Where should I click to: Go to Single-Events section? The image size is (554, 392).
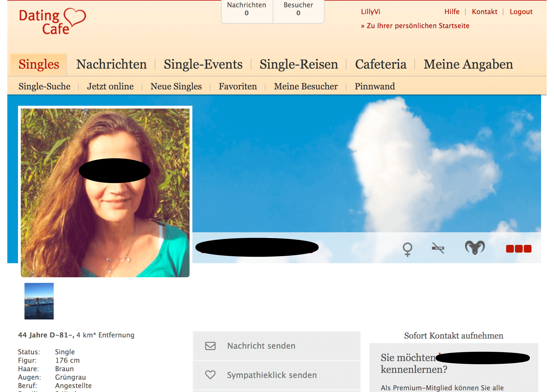pyautogui.click(x=203, y=64)
